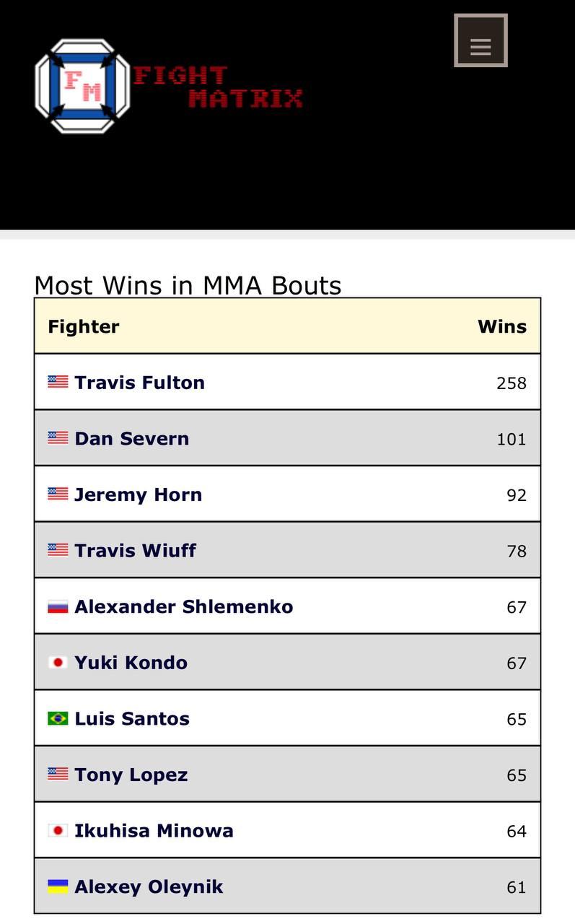Click the Fight Matrix logo

(82, 86)
